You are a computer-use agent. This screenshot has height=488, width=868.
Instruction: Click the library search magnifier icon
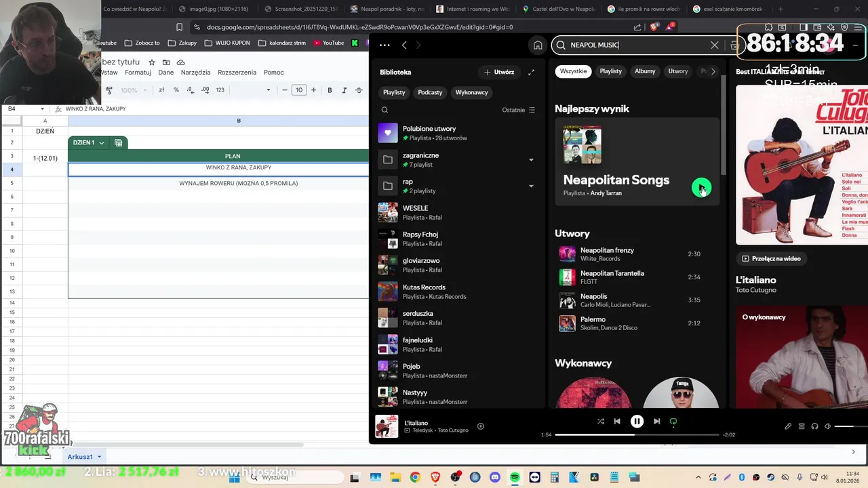[384, 110]
